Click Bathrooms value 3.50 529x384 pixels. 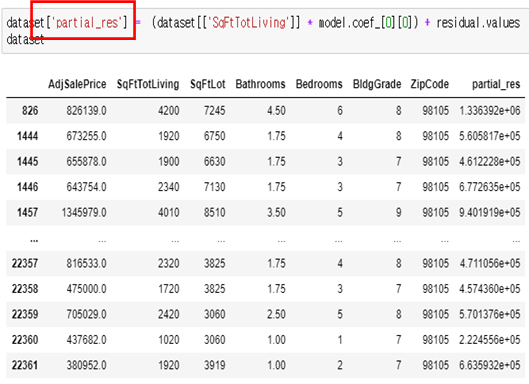click(276, 213)
